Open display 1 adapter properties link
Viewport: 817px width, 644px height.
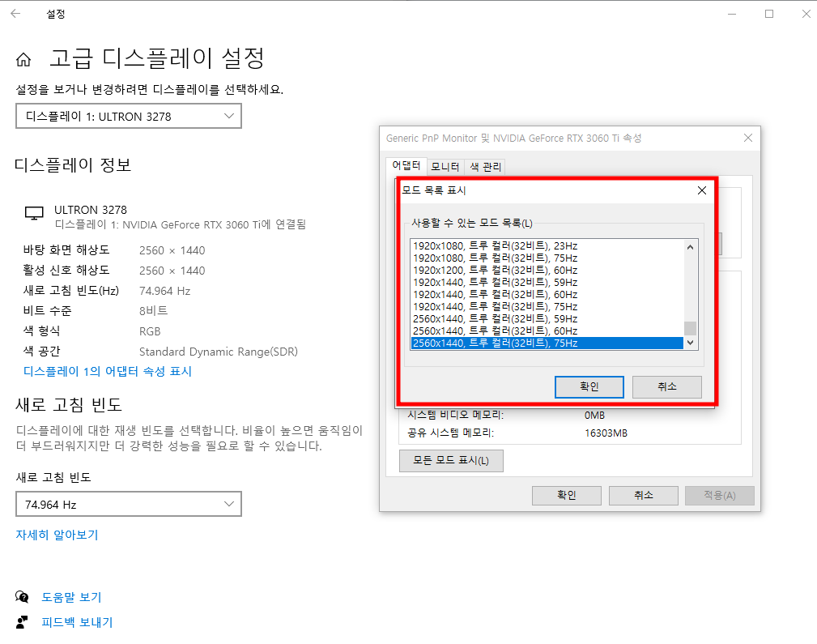pos(108,371)
